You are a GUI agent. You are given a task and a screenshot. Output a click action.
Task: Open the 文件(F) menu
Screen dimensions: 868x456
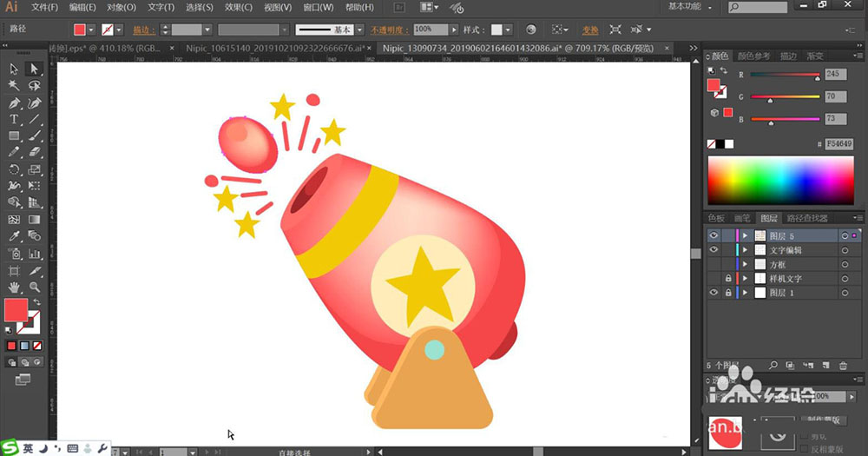[x=44, y=8]
